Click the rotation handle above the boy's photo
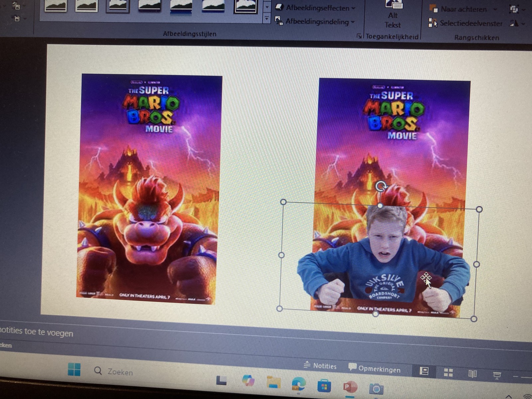Viewport: 532px width, 399px height. click(x=381, y=186)
